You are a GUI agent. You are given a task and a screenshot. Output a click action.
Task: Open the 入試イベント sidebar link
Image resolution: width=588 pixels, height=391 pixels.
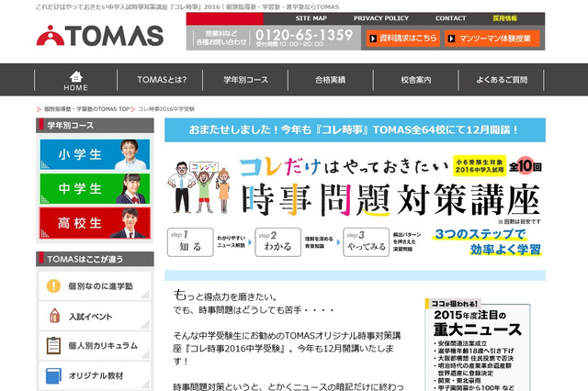[x=95, y=316]
